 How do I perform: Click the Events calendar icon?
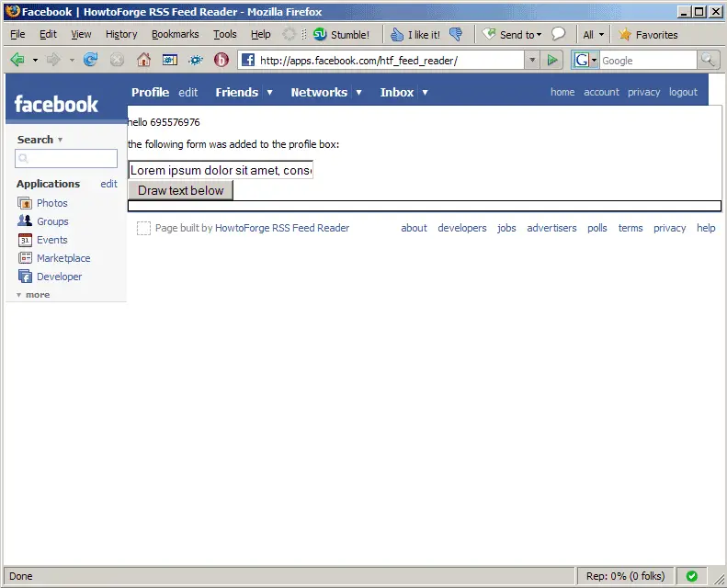click(x=25, y=240)
